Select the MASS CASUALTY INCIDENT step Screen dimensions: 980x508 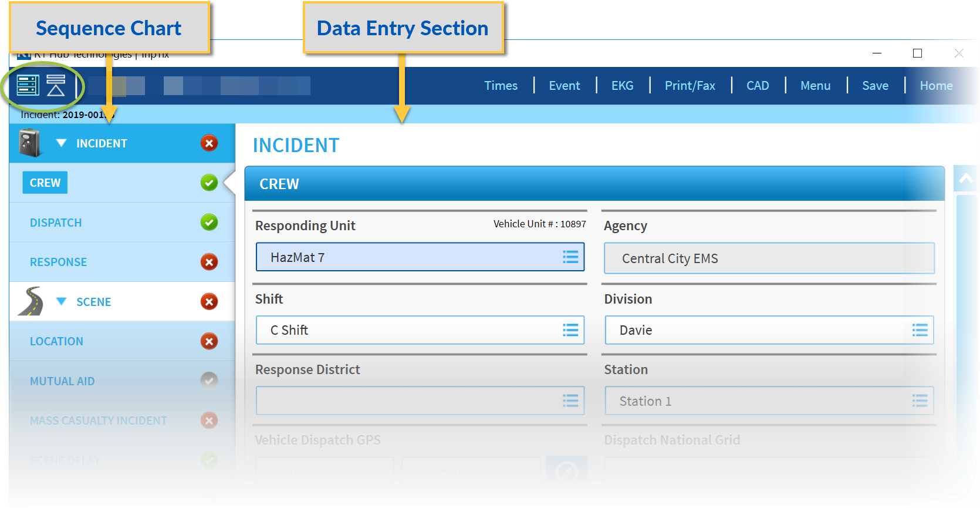tap(99, 420)
